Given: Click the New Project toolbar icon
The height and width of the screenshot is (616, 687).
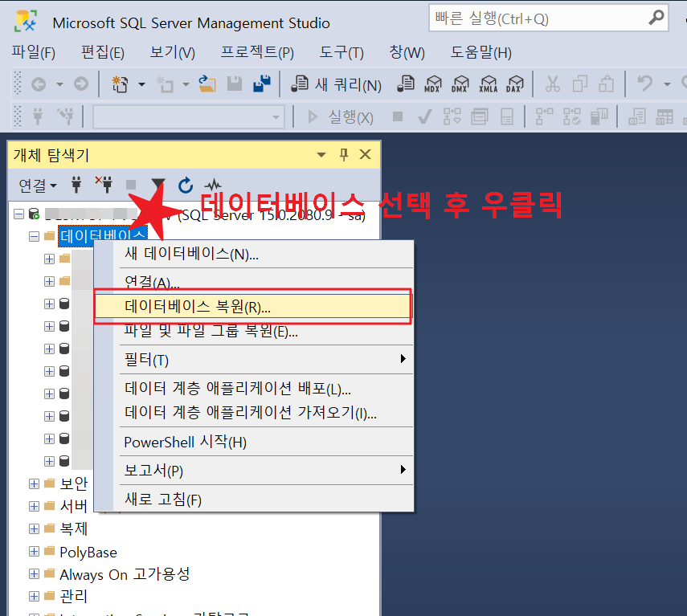Looking at the screenshot, I should 120,84.
